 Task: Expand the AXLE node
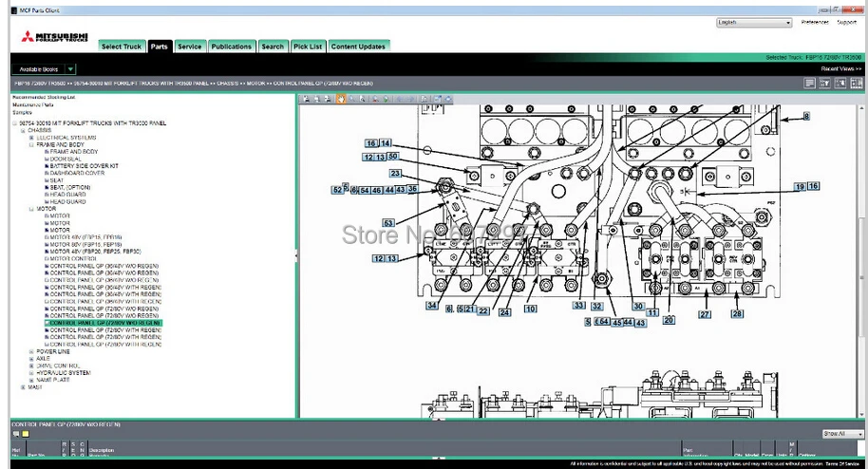point(31,359)
